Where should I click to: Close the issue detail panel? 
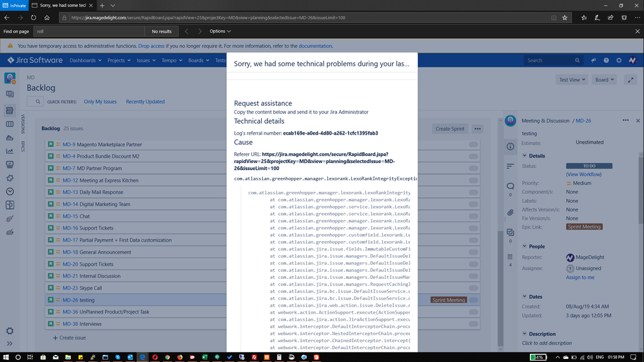638,120
